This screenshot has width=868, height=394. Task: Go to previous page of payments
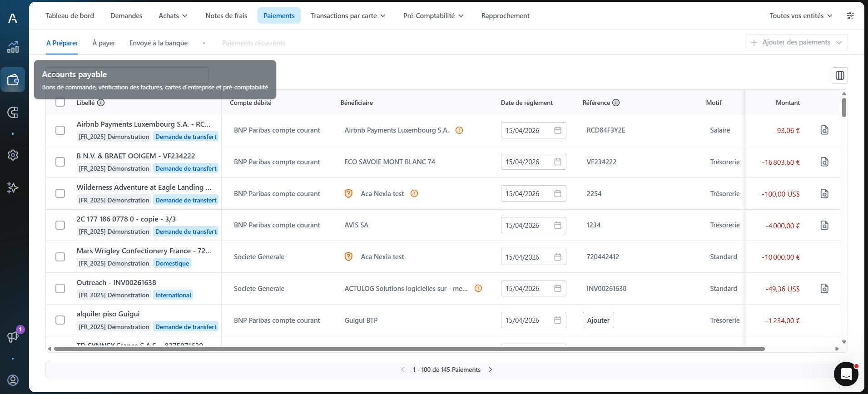[x=403, y=369]
